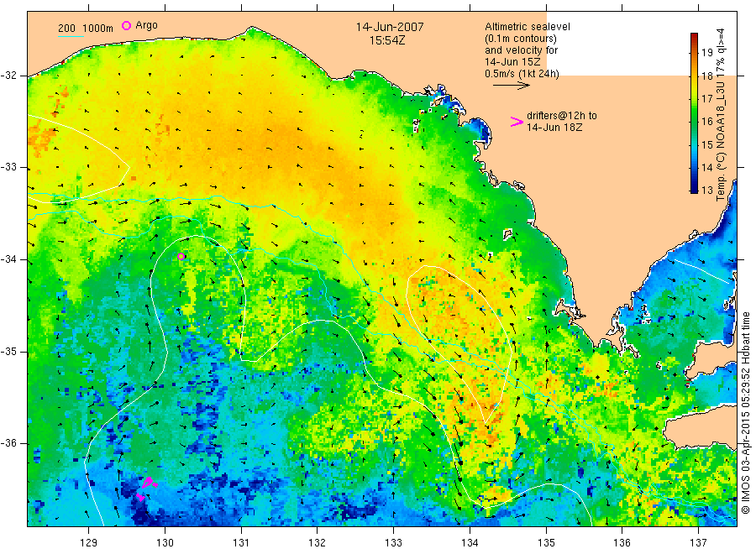Click the longitude label '129'
756x554 pixels.
(x=89, y=542)
